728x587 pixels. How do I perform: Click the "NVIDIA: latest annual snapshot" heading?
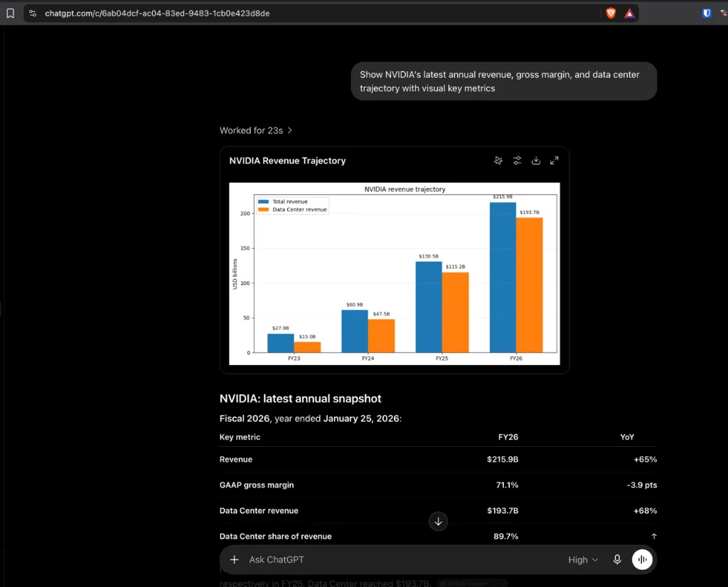point(301,398)
